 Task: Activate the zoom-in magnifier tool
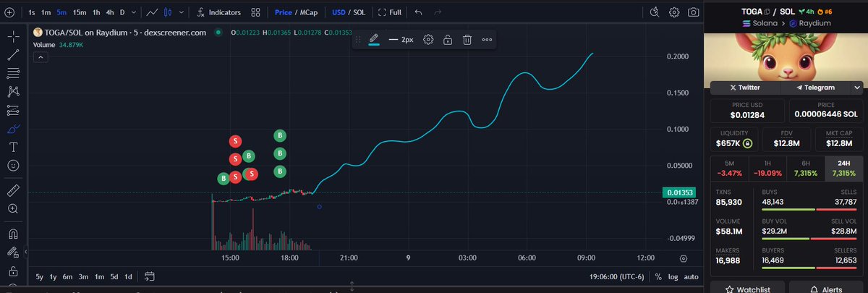click(13, 209)
